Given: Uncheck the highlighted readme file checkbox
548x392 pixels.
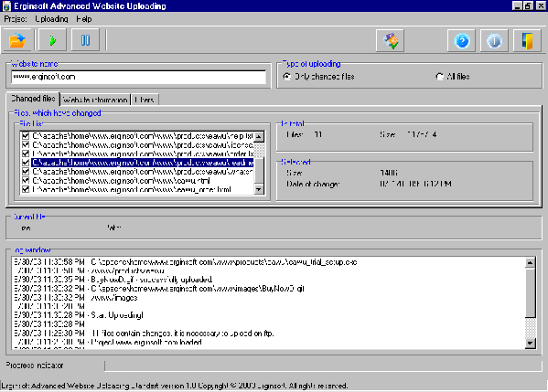Looking at the screenshot, I should tap(26, 163).
